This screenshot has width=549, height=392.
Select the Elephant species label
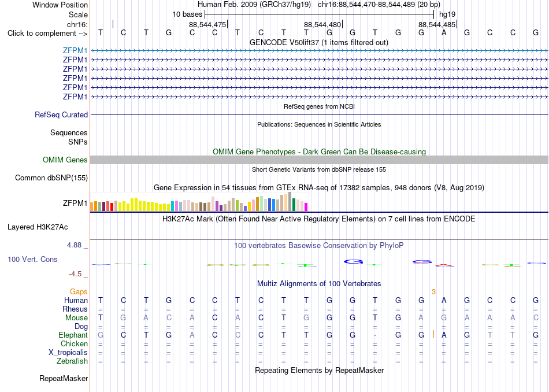tap(73, 335)
